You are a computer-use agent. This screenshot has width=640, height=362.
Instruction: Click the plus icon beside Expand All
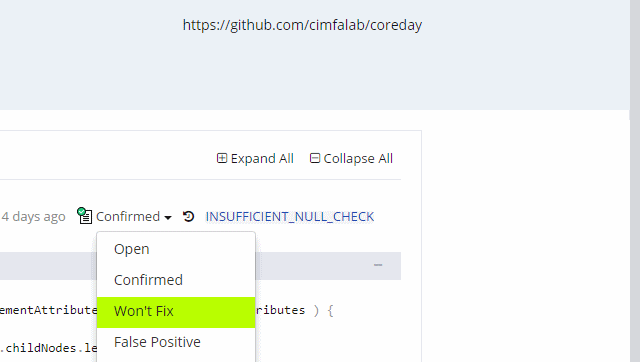coord(222,158)
